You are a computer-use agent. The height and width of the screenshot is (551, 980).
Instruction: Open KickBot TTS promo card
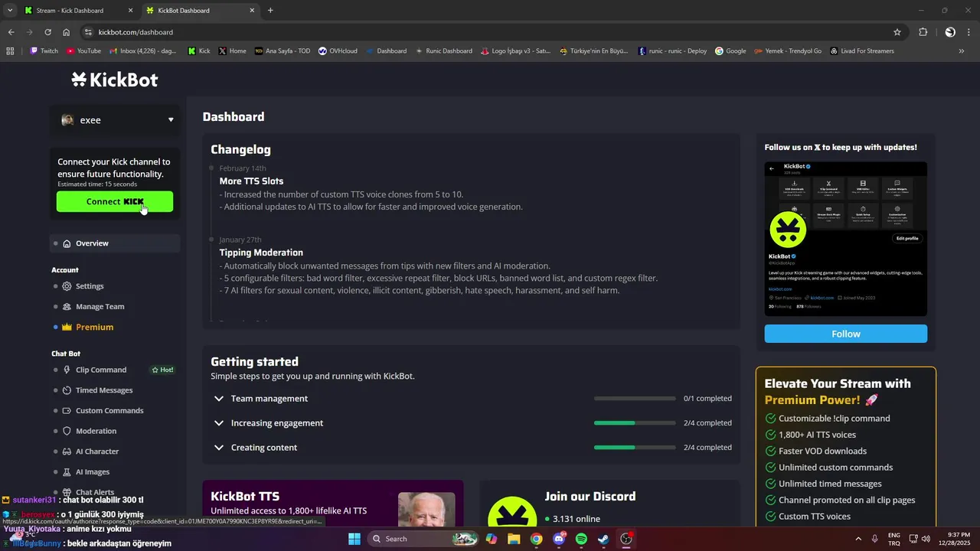[333, 504]
